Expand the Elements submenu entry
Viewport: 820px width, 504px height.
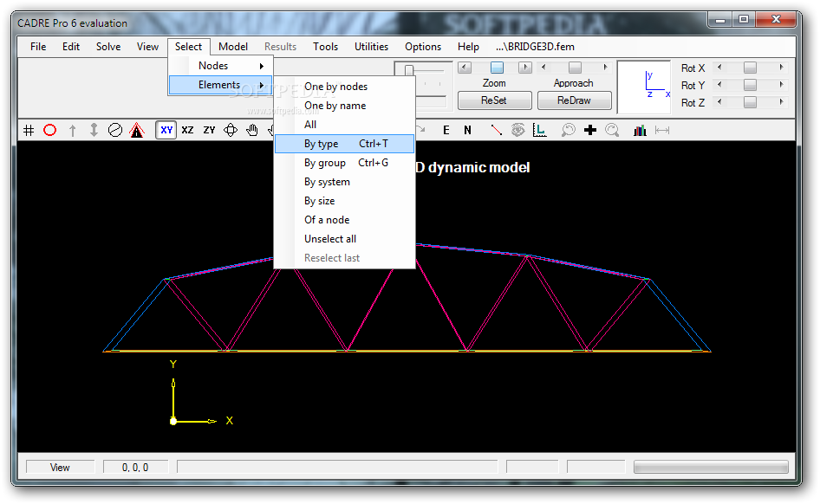coord(220,85)
